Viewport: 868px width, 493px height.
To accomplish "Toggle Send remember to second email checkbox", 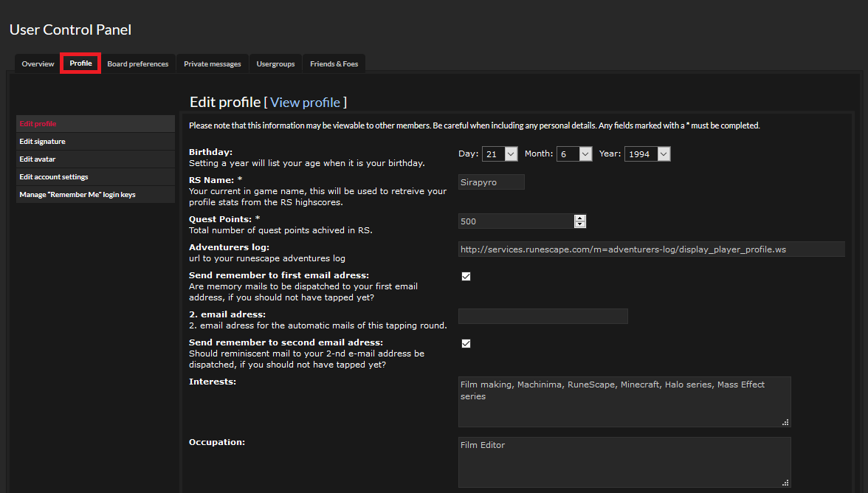I will (466, 344).
